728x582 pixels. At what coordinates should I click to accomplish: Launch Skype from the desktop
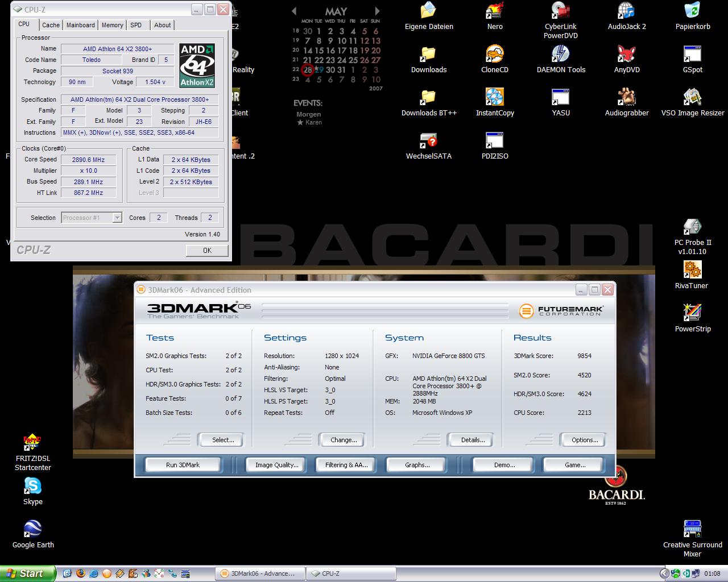tap(33, 492)
